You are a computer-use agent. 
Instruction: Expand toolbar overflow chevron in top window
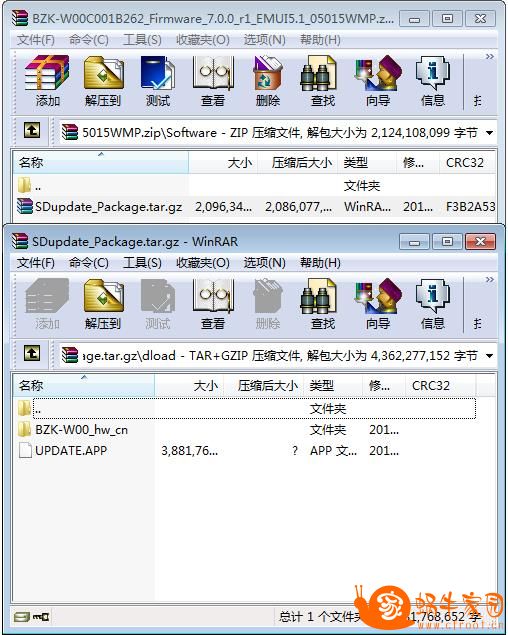point(489,56)
